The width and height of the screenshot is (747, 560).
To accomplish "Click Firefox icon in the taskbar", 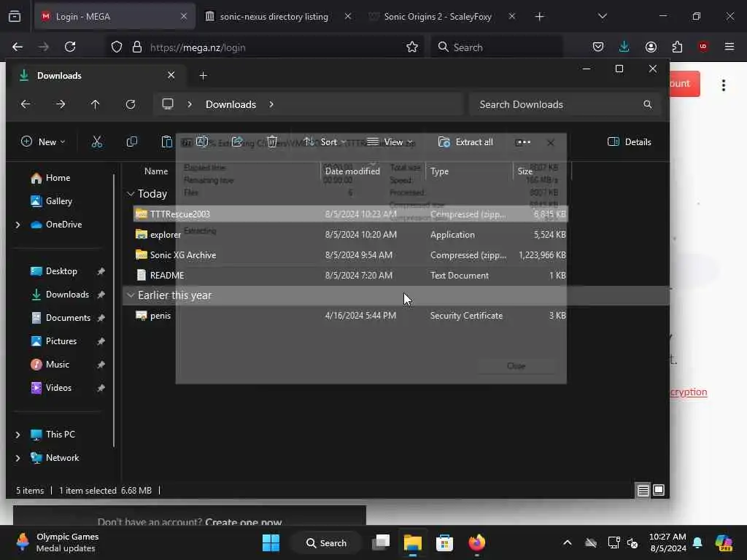I will coord(476,542).
